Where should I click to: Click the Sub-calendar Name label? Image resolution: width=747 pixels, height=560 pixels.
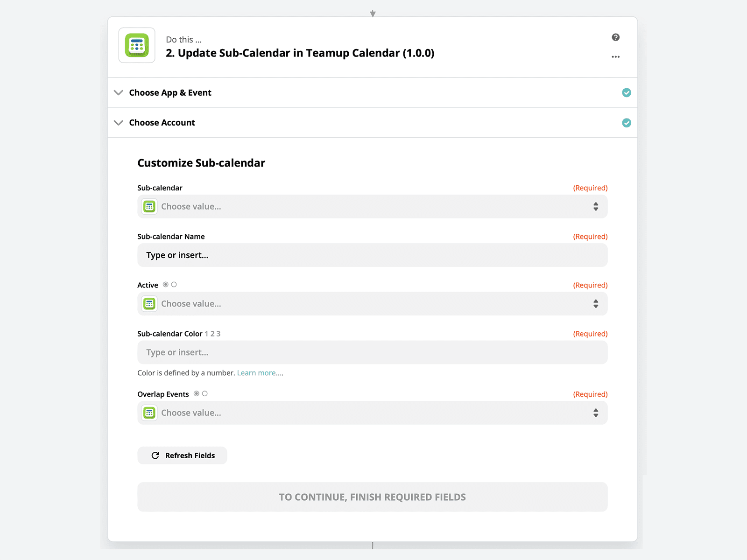[x=171, y=237]
